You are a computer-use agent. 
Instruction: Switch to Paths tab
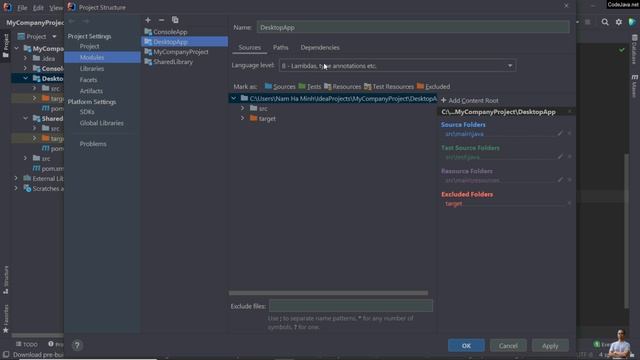click(280, 48)
